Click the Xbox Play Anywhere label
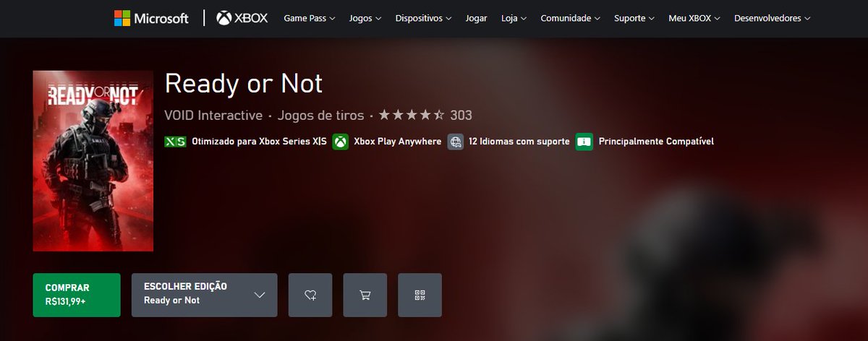Viewport: 868px width, 341px height. pyautogui.click(x=397, y=142)
